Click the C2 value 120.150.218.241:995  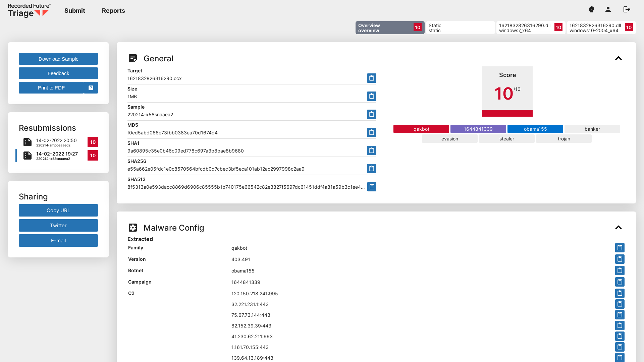[255, 294]
